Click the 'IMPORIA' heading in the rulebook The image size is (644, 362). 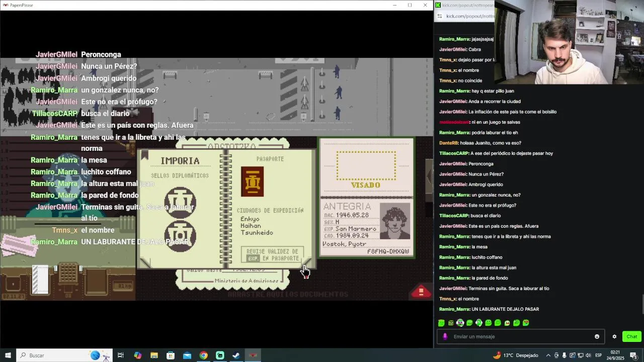pyautogui.click(x=180, y=161)
